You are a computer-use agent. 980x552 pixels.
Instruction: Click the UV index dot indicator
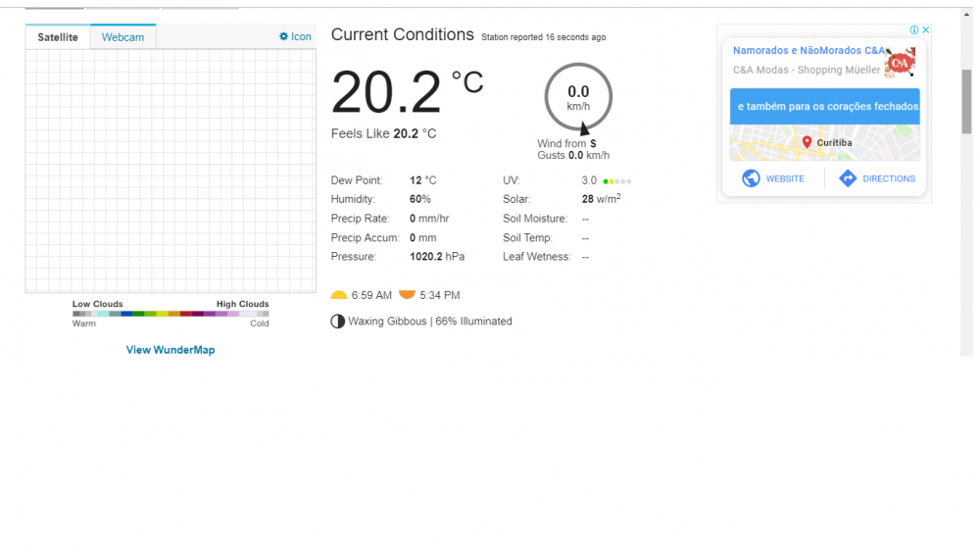point(617,181)
